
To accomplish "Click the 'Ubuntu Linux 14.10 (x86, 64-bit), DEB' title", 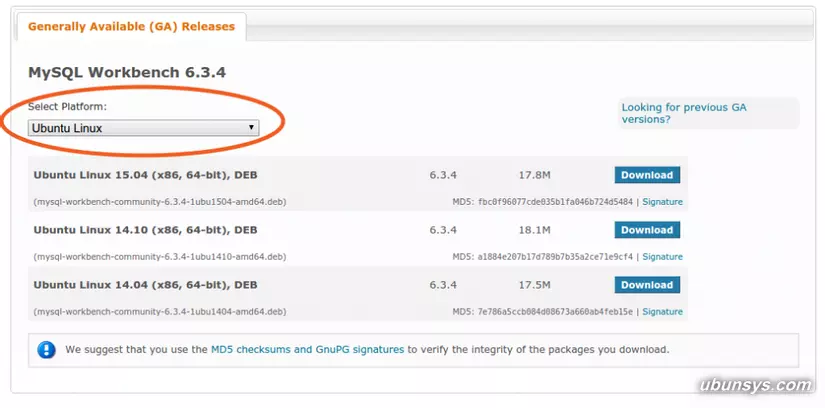I will point(145,230).
